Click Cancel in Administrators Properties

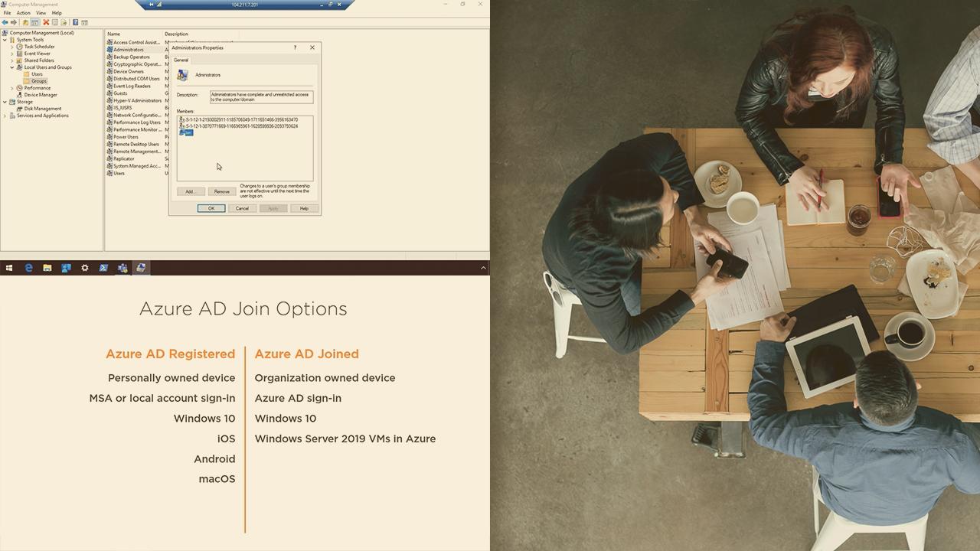click(242, 208)
